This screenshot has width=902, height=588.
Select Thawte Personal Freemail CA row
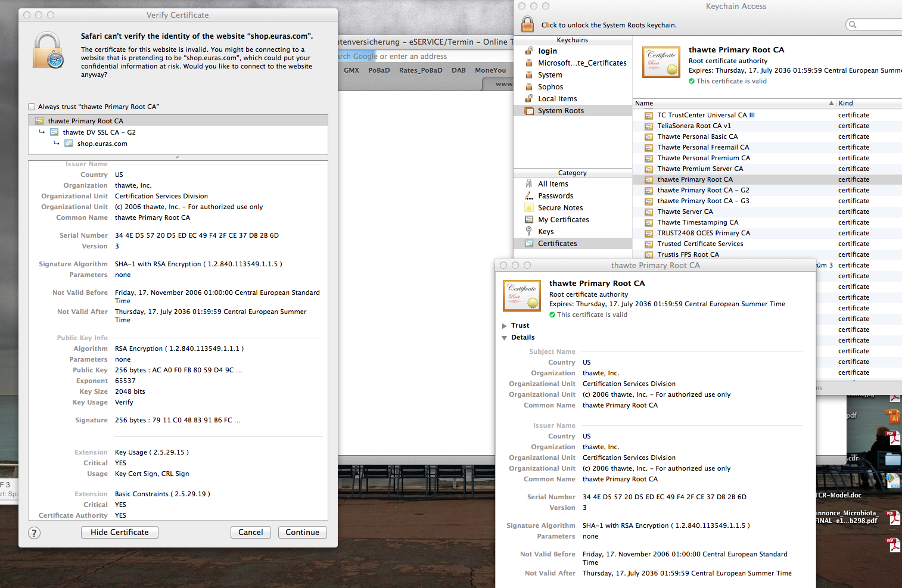point(767,147)
